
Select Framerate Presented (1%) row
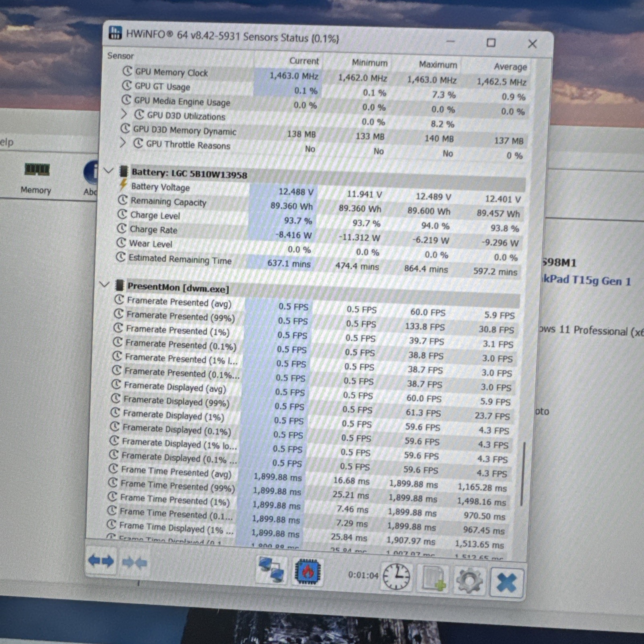(x=314, y=336)
